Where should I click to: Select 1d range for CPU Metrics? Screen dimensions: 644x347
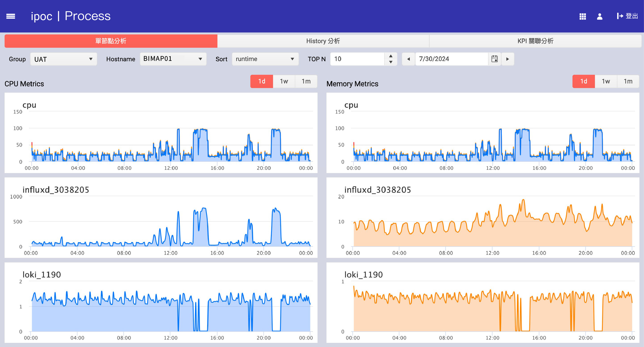click(261, 82)
